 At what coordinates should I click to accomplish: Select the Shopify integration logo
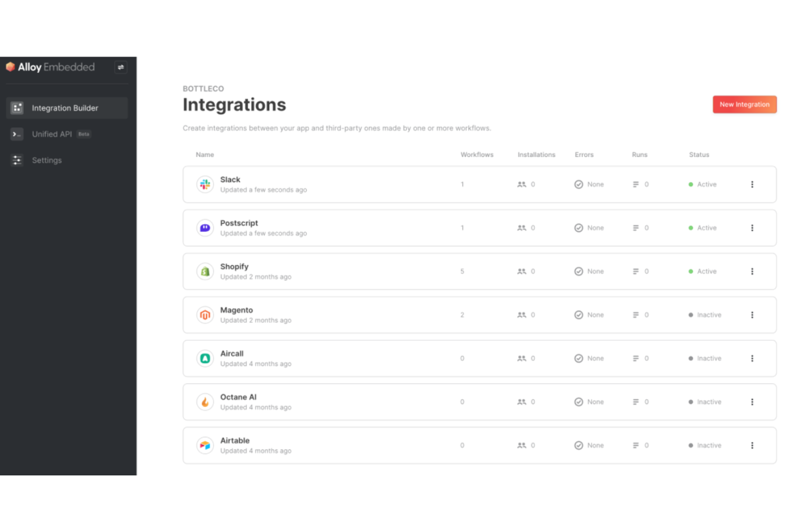point(205,271)
